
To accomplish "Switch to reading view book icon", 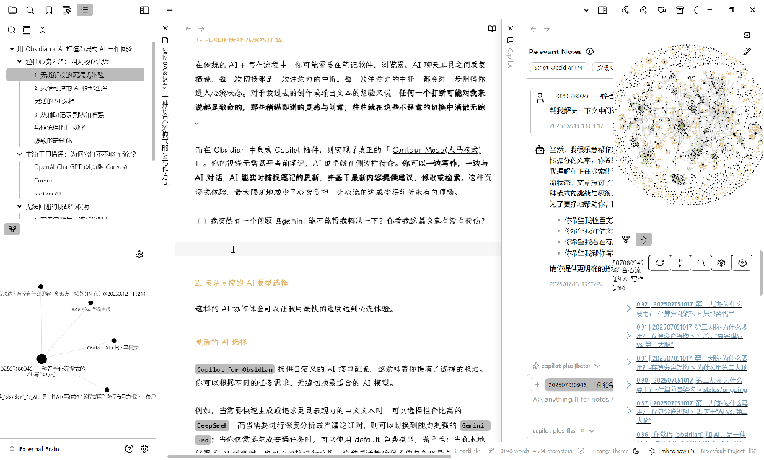I will [492, 29].
